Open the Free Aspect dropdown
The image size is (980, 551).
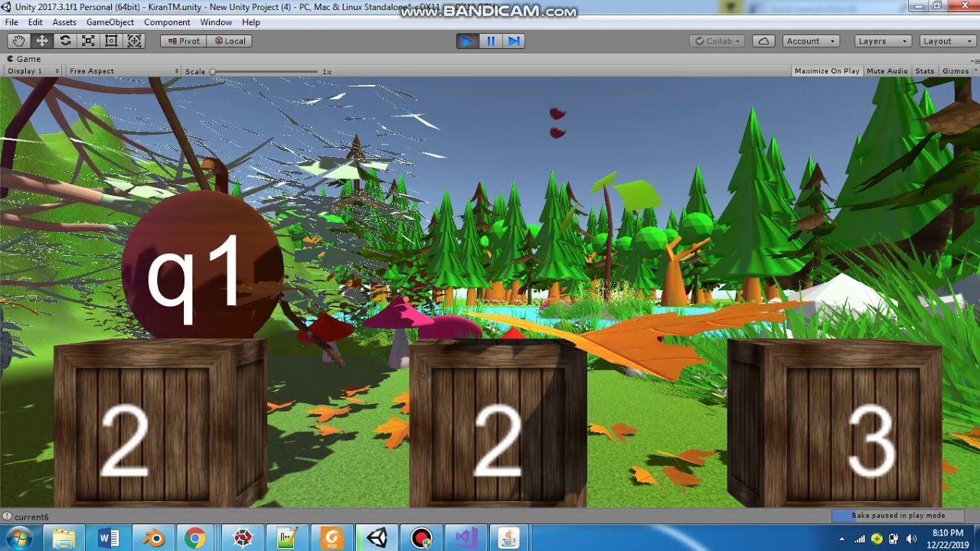123,71
